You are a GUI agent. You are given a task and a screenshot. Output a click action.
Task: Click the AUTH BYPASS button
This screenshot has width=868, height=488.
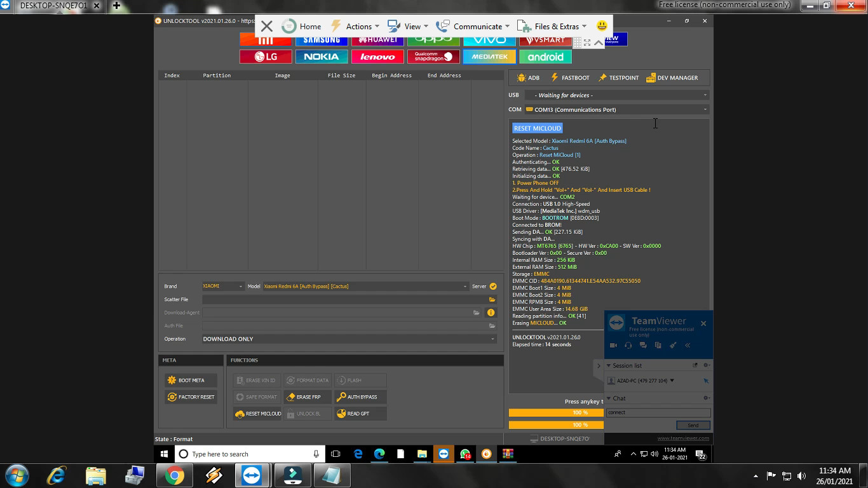pyautogui.click(x=360, y=396)
